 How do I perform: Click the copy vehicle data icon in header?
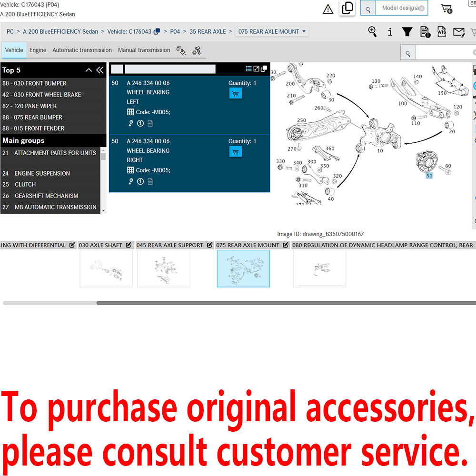point(347,8)
